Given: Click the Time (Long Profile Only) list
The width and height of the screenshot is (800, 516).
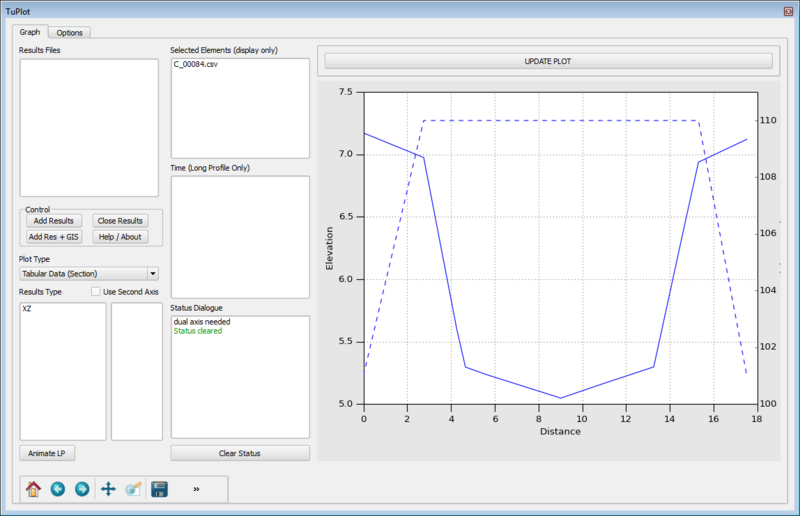Looking at the screenshot, I should pyautogui.click(x=240, y=237).
